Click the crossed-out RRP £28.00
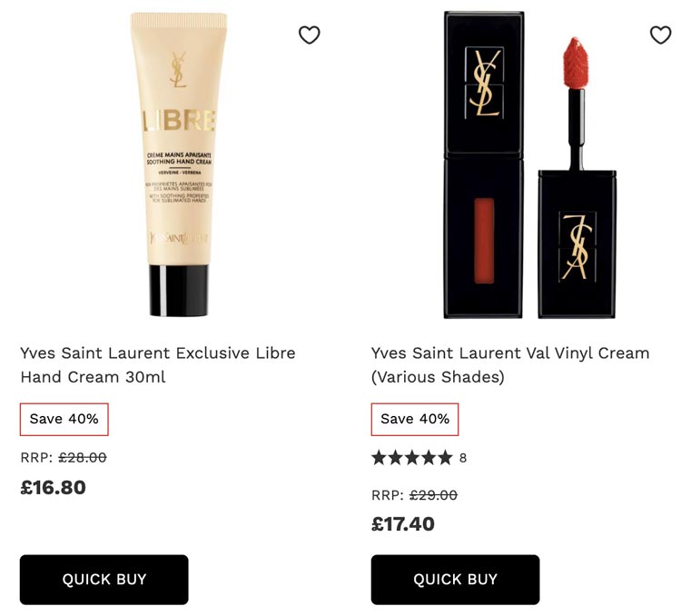 [83, 457]
